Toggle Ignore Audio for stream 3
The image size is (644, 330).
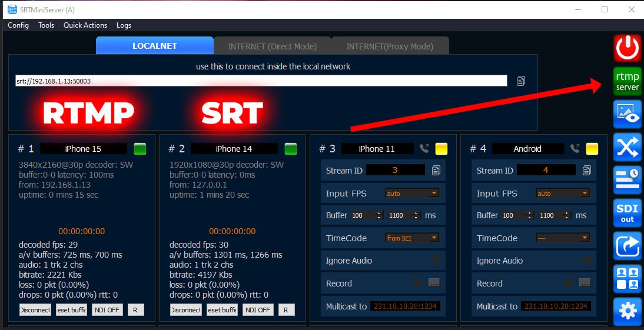436,260
